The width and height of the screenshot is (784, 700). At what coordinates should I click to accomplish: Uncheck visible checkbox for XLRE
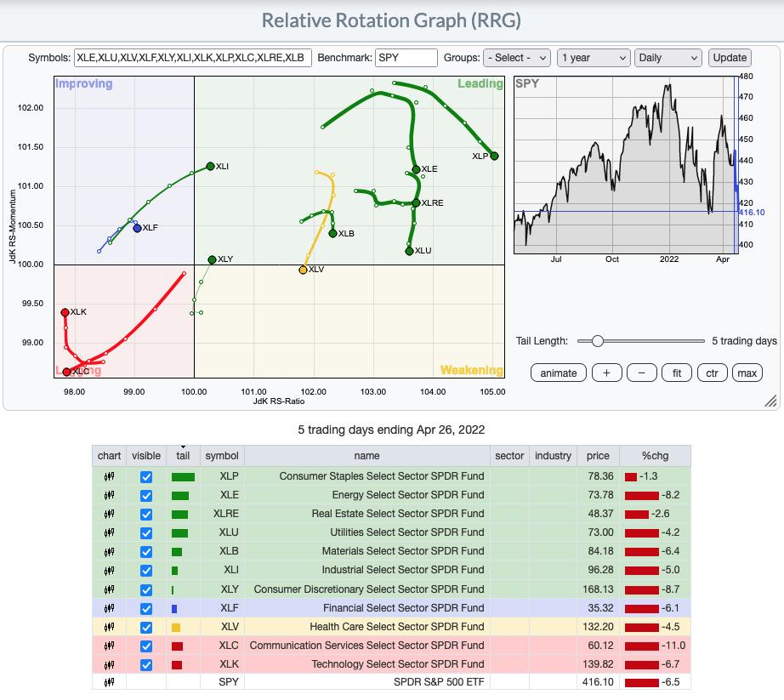(x=146, y=515)
